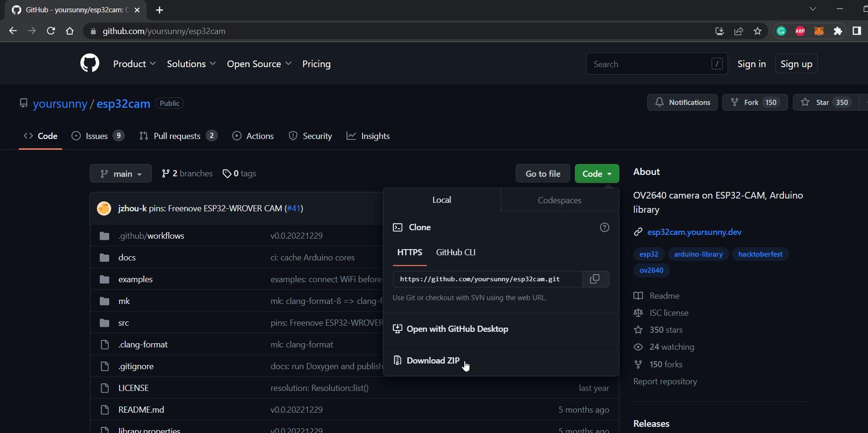Click the src folder icon
868x433 pixels.
(x=104, y=323)
